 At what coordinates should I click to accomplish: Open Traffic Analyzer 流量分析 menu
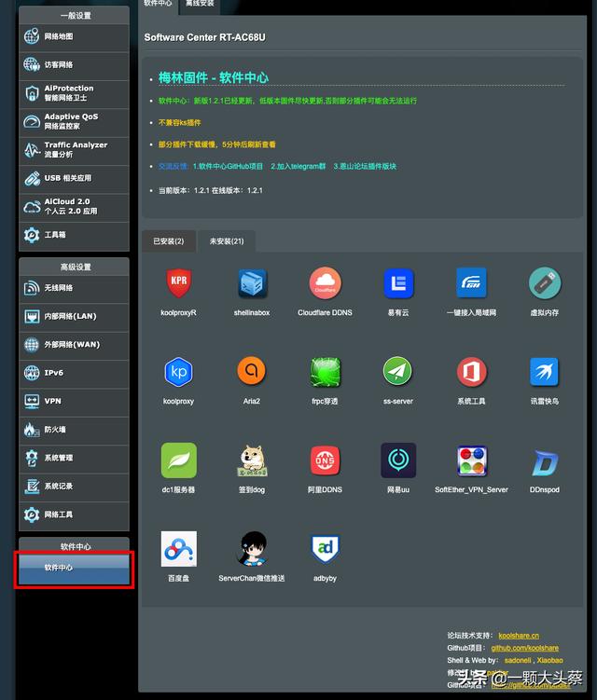(75, 150)
